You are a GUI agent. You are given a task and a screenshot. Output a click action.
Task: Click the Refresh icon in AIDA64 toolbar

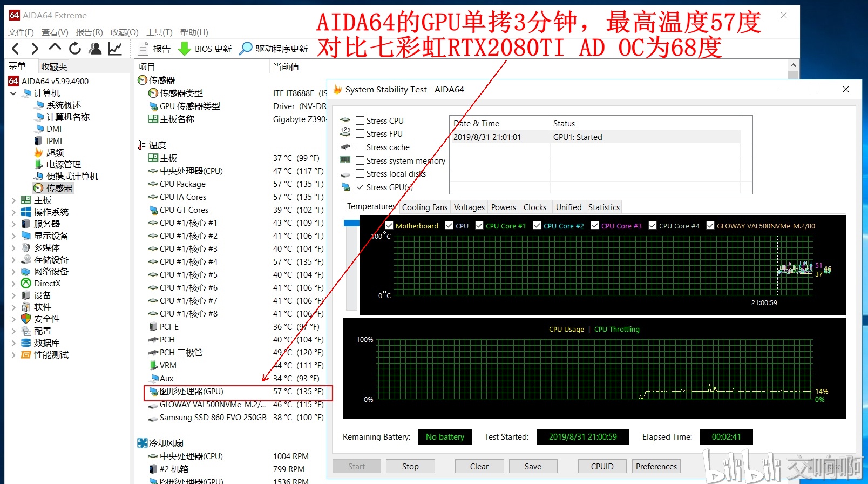coord(75,49)
